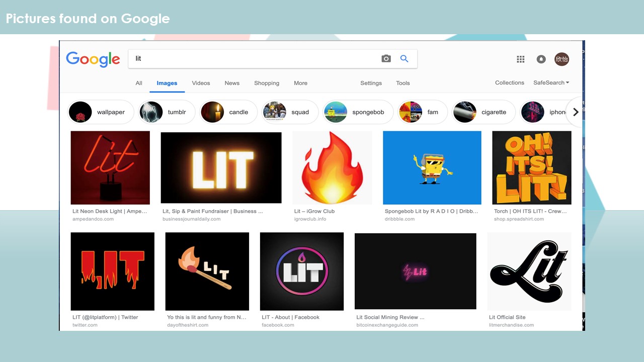The image size is (644, 362).
Task: Search by image with camera icon
Action: coord(386,58)
